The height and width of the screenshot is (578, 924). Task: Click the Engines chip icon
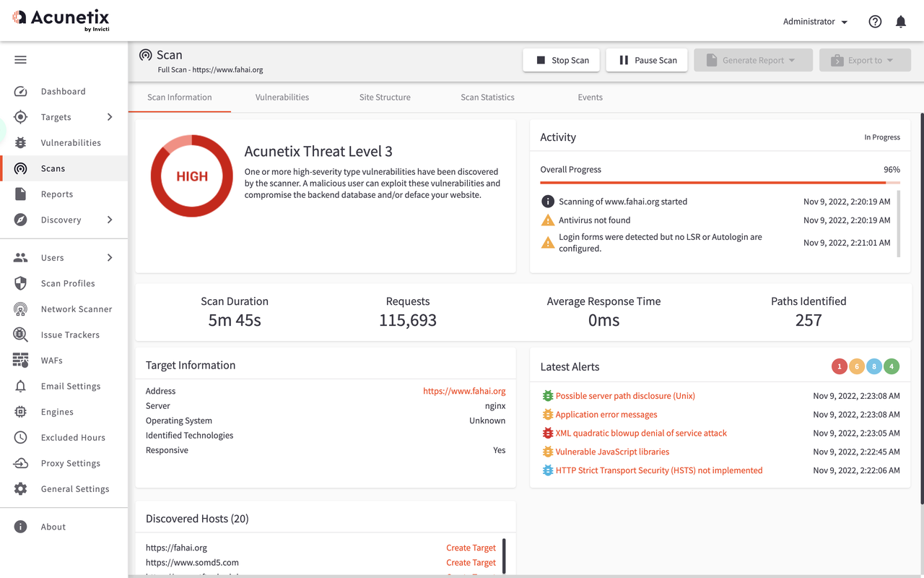tap(20, 412)
